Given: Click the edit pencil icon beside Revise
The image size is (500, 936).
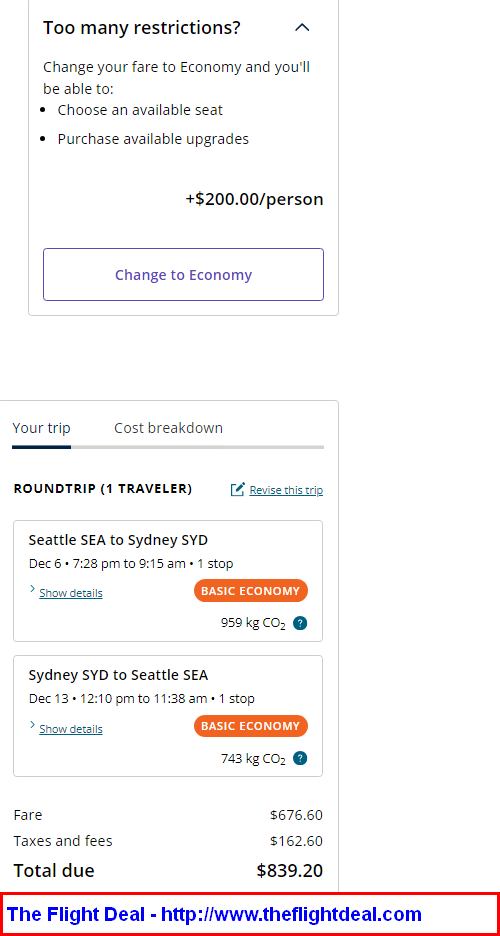Looking at the screenshot, I should point(237,489).
